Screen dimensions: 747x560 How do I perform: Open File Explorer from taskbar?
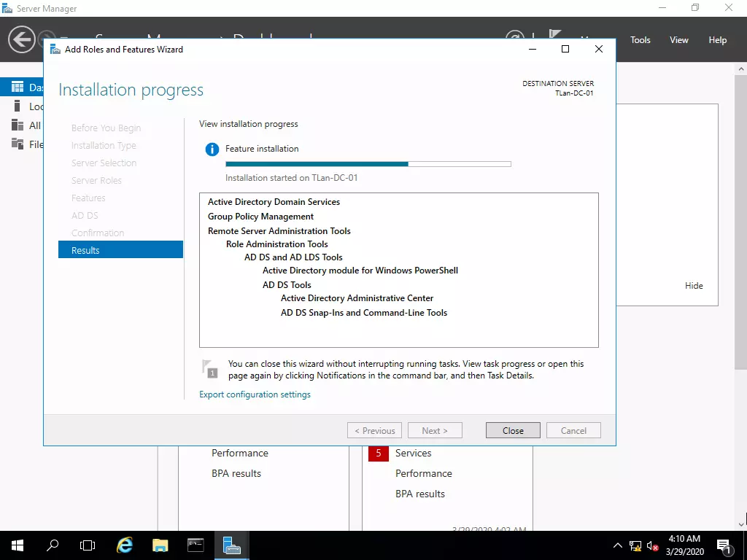(x=160, y=545)
